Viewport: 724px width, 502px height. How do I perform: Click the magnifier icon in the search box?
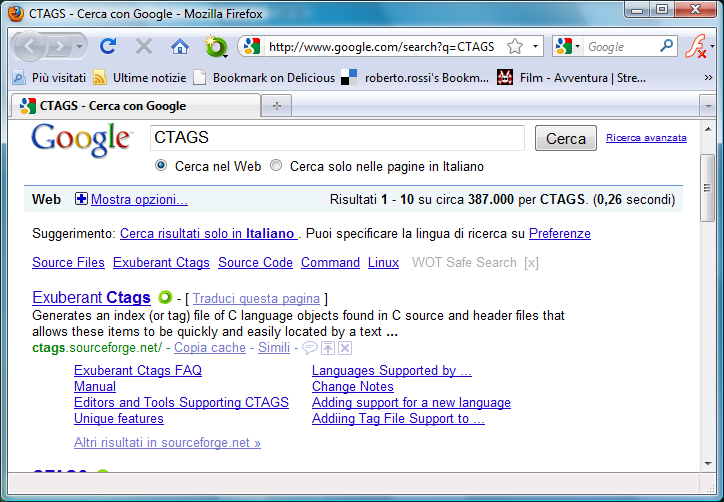click(667, 46)
